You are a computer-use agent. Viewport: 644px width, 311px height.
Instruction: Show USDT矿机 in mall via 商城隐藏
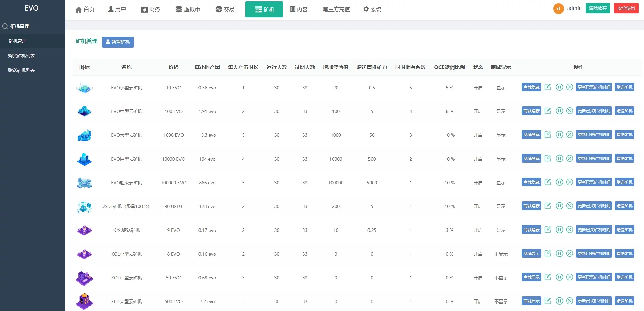(531, 206)
